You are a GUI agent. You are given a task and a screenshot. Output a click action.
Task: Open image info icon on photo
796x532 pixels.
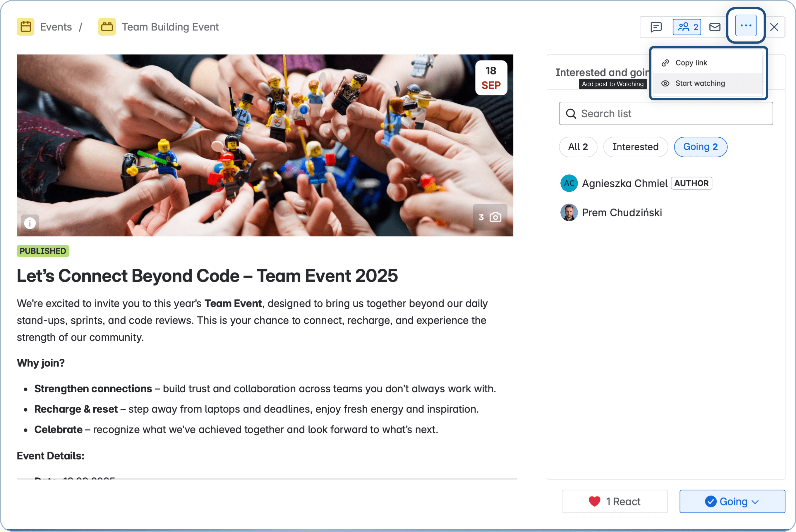[30, 223]
